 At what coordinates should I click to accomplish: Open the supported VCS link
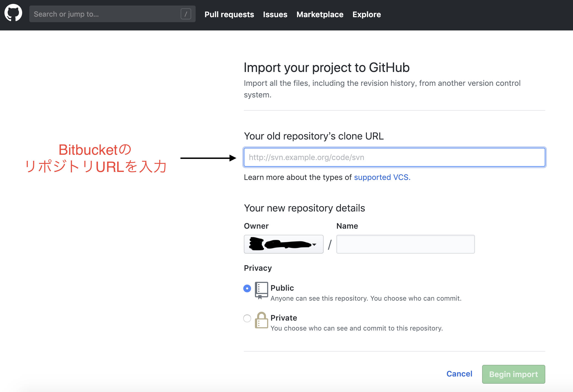click(382, 177)
